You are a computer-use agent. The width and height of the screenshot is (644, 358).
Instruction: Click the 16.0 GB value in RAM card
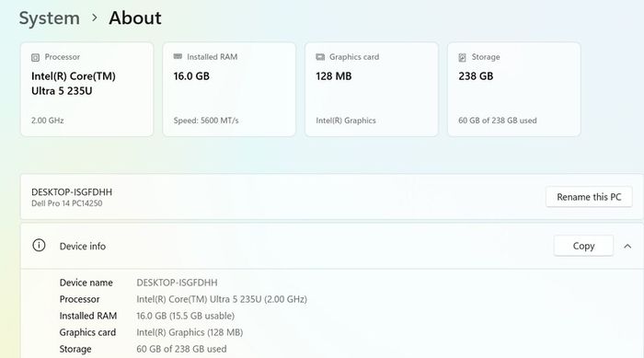click(x=191, y=76)
